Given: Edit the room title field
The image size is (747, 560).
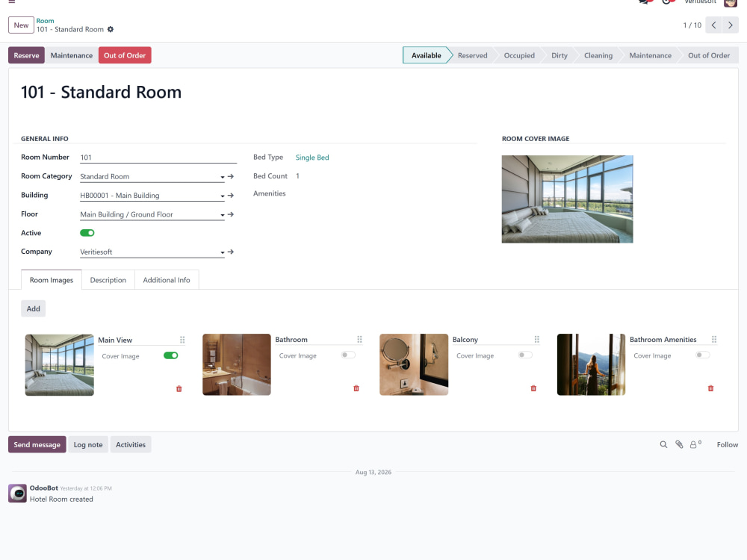Looking at the screenshot, I should coord(101,92).
